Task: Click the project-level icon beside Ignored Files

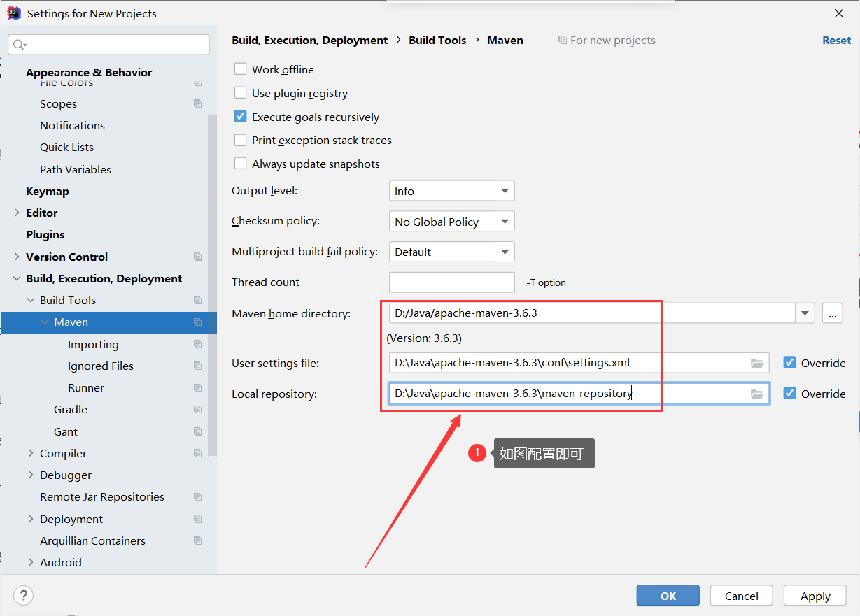Action: [x=198, y=366]
